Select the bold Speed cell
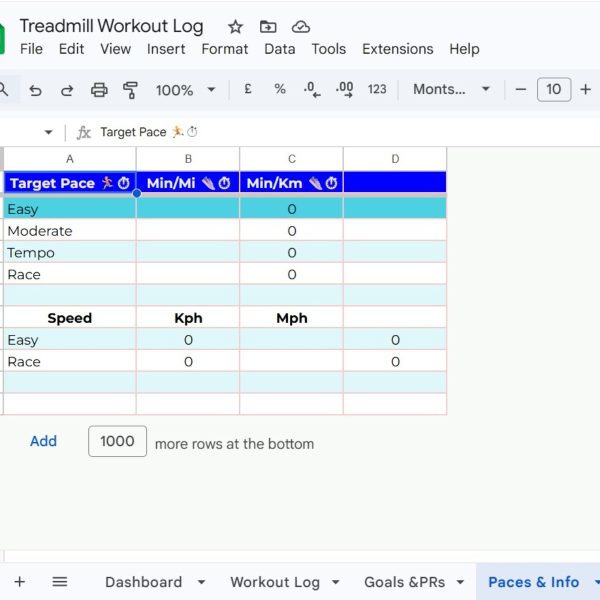This screenshot has height=600, width=600. (70, 318)
